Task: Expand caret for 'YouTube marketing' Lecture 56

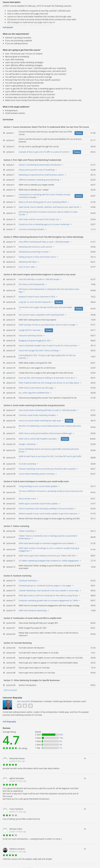Action: pyautogui.click(x=37, y=464)
